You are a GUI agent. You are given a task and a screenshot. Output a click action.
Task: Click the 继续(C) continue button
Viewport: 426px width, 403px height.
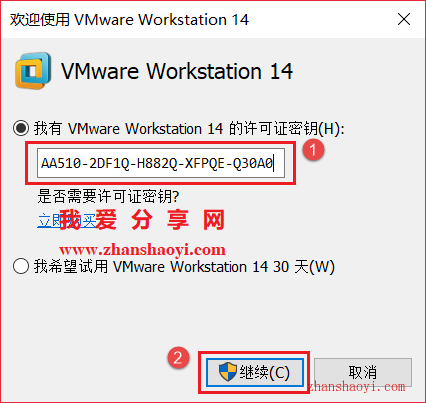click(x=255, y=372)
